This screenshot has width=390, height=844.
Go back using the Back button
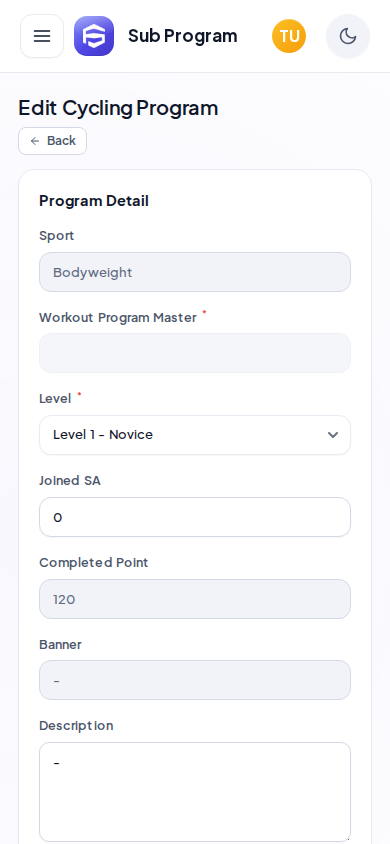click(53, 141)
